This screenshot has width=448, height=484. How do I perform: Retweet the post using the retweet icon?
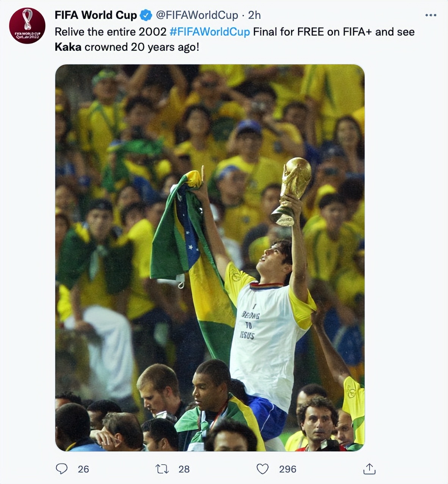pyautogui.click(x=162, y=469)
